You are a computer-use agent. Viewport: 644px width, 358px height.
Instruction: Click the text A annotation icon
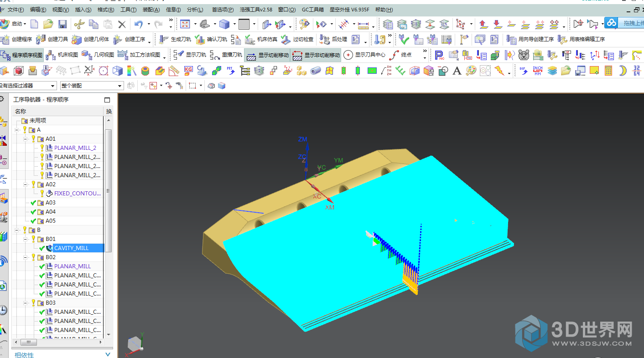457,71
